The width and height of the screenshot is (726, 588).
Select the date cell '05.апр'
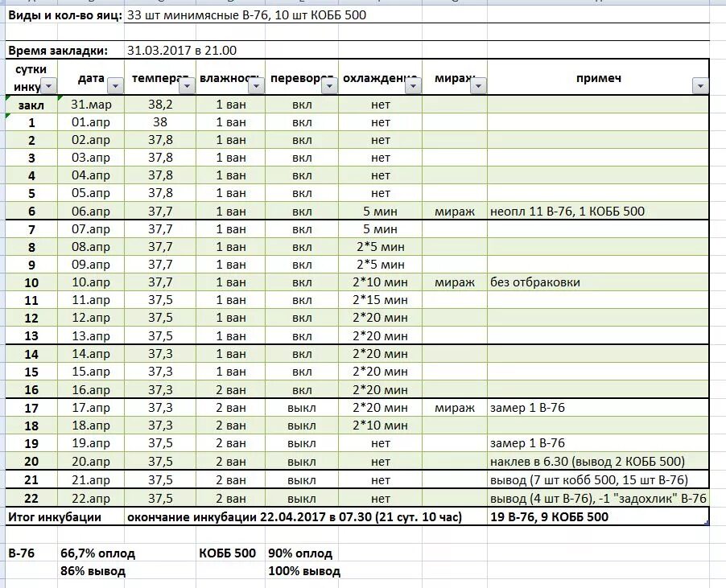coord(91,193)
